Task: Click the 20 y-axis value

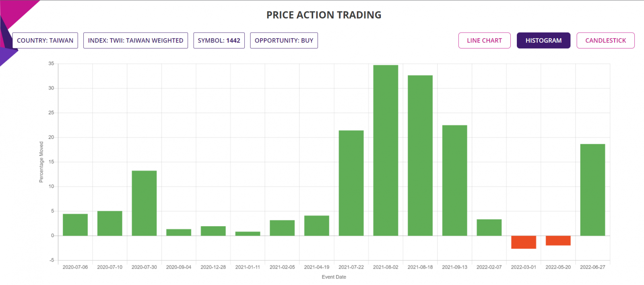Action: 51,137
